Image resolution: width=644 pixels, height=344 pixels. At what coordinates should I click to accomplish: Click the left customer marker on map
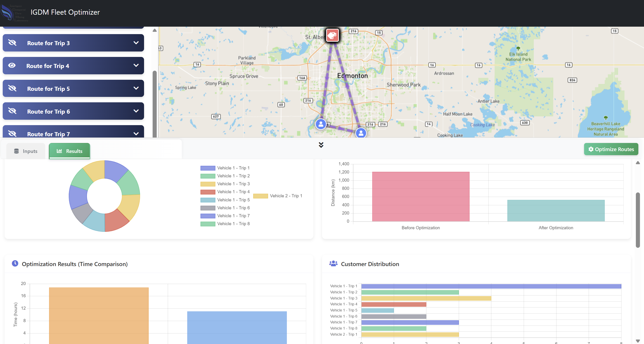click(321, 124)
